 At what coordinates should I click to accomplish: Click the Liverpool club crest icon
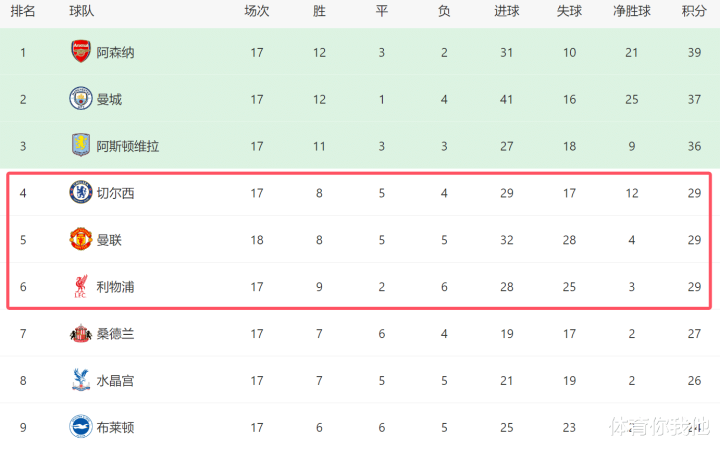point(81,287)
